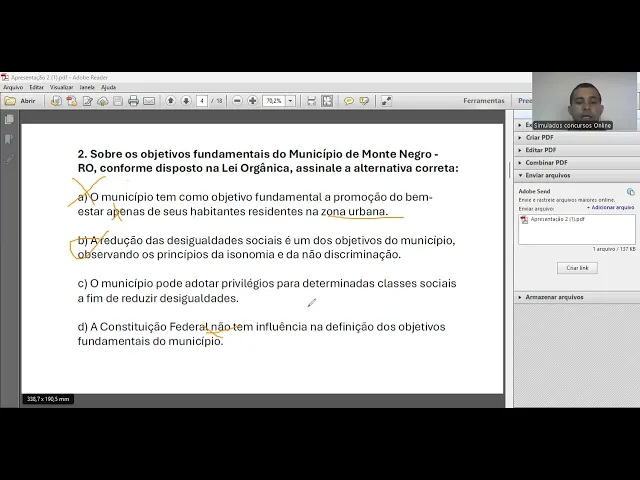This screenshot has width=640, height=480.
Task: Open the Ajuda menu
Action: click(x=109, y=87)
